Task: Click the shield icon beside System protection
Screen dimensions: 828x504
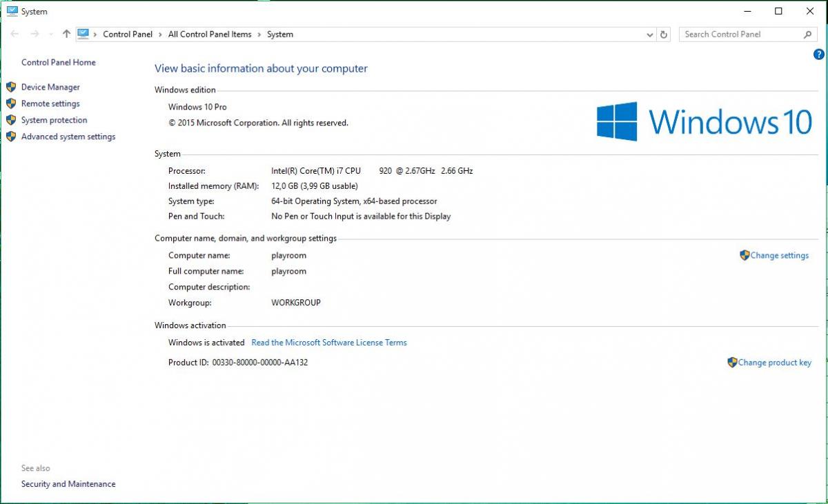Action: [10, 120]
